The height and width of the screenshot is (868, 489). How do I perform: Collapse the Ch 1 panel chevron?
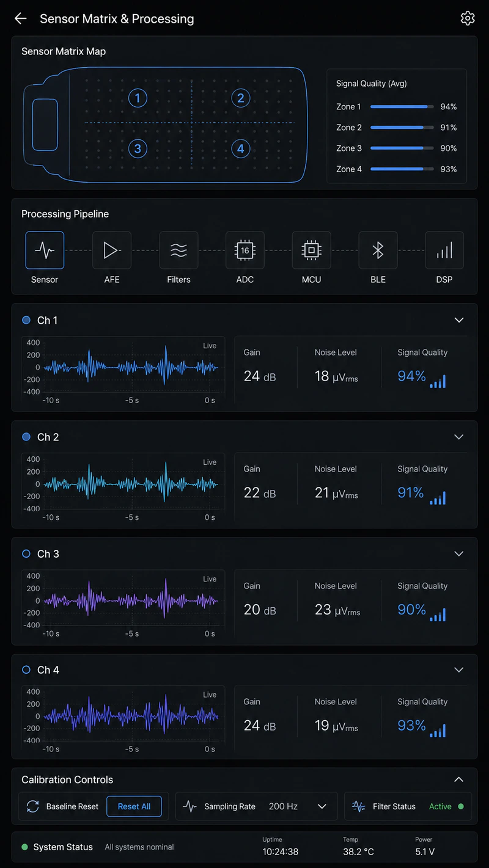pyautogui.click(x=459, y=320)
